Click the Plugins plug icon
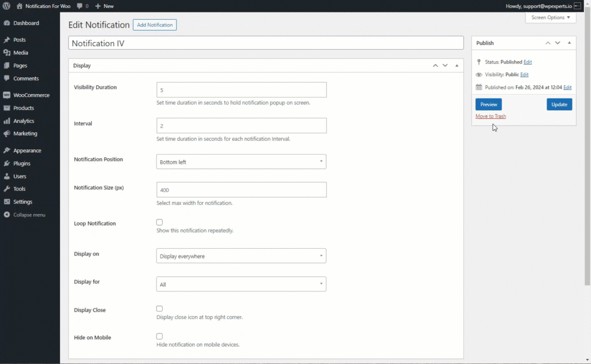 point(7,163)
